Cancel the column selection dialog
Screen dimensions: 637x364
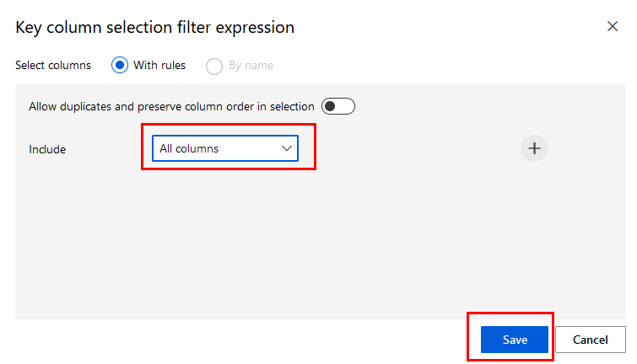pos(590,340)
